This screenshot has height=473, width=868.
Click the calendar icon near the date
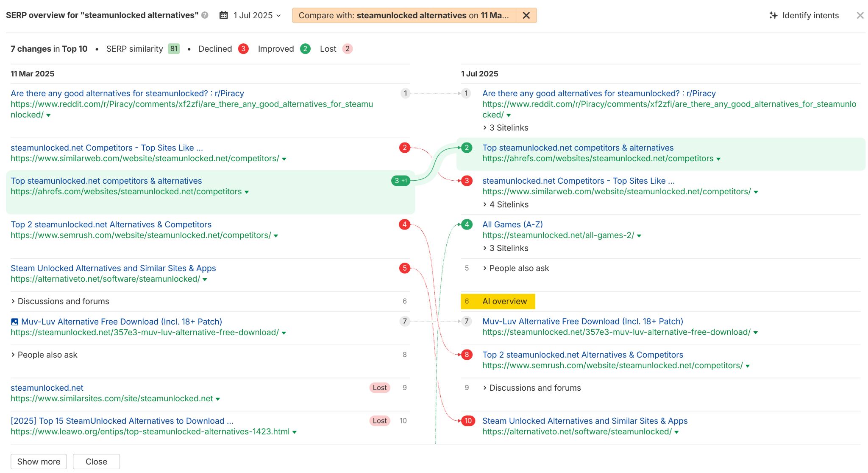pos(224,15)
